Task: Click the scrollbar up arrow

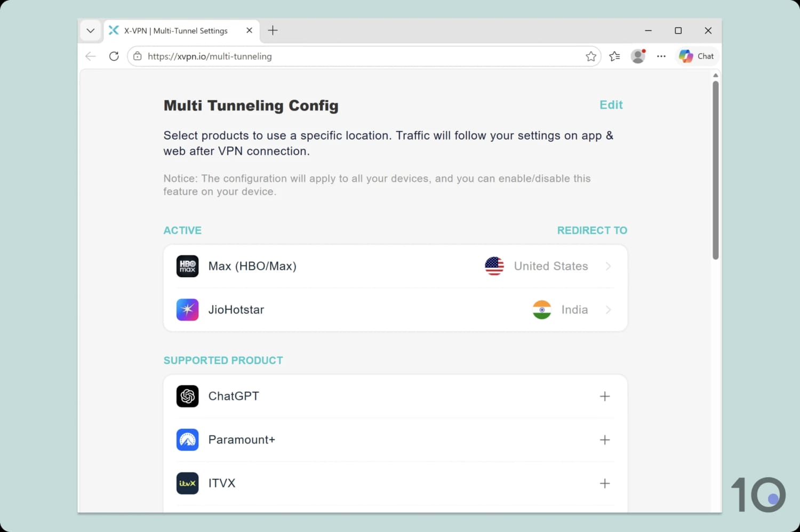Action: [716, 75]
